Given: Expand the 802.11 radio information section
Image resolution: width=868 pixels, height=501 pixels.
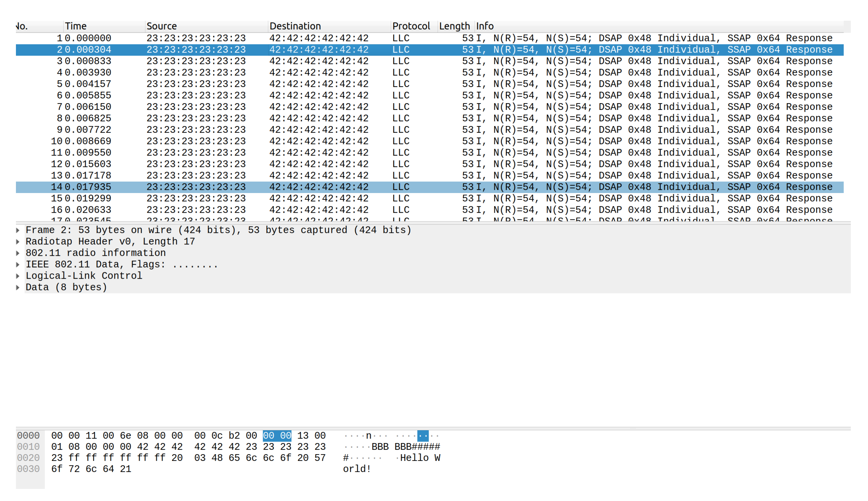Looking at the screenshot, I should click(x=18, y=253).
